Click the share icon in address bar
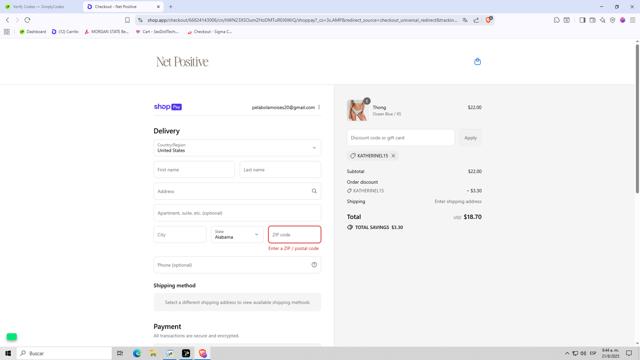 pos(476,20)
